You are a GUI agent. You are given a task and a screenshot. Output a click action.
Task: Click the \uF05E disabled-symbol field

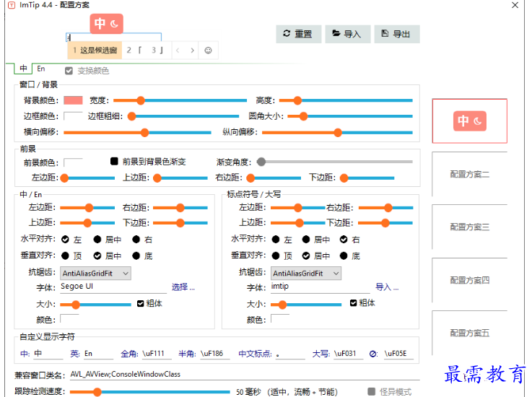[399, 354]
